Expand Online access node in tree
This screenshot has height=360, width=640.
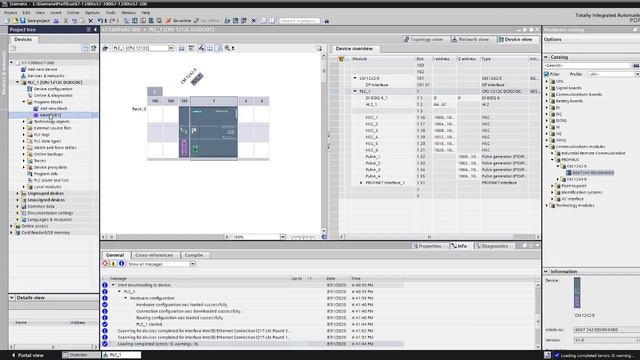pos(11,226)
